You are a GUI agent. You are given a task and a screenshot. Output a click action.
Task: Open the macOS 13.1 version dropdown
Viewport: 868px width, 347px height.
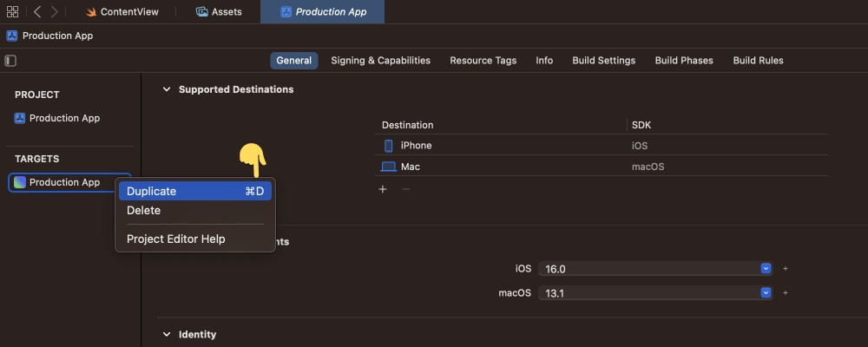click(x=766, y=293)
